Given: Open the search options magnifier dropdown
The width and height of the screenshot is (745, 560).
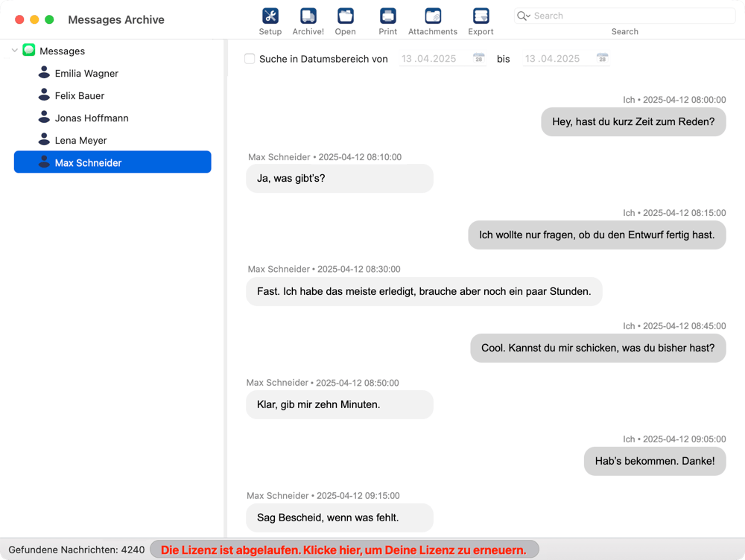Looking at the screenshot, I should [x=524, y=16].
